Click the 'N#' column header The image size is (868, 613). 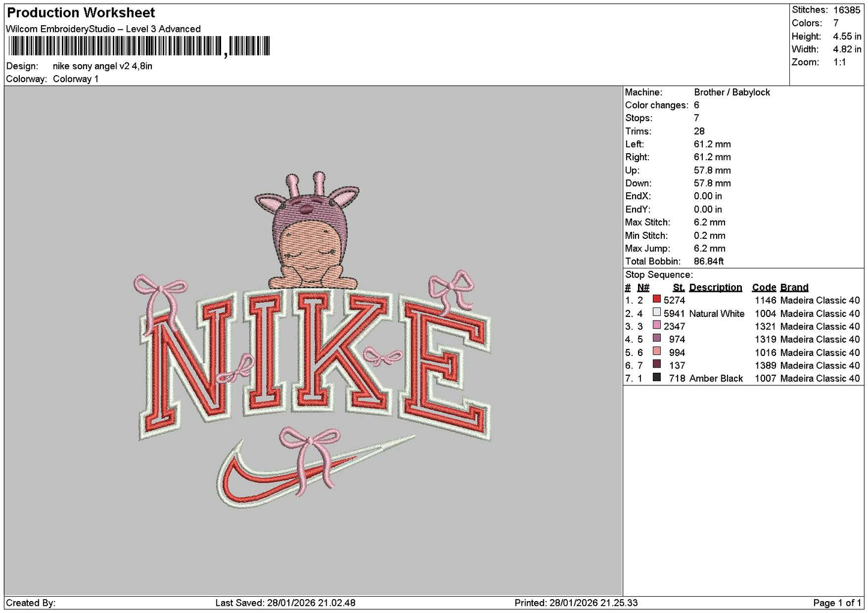tap(643, 287)
